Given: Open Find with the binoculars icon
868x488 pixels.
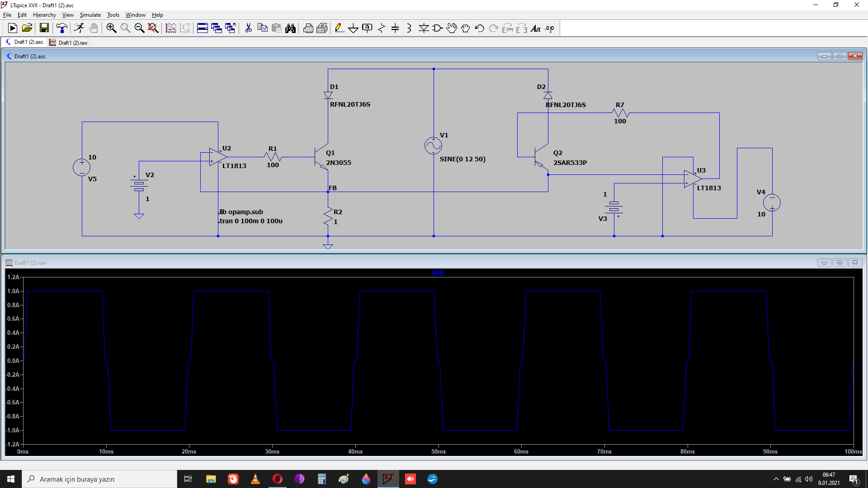Looking at the screenshot, I should pos(290,28).
